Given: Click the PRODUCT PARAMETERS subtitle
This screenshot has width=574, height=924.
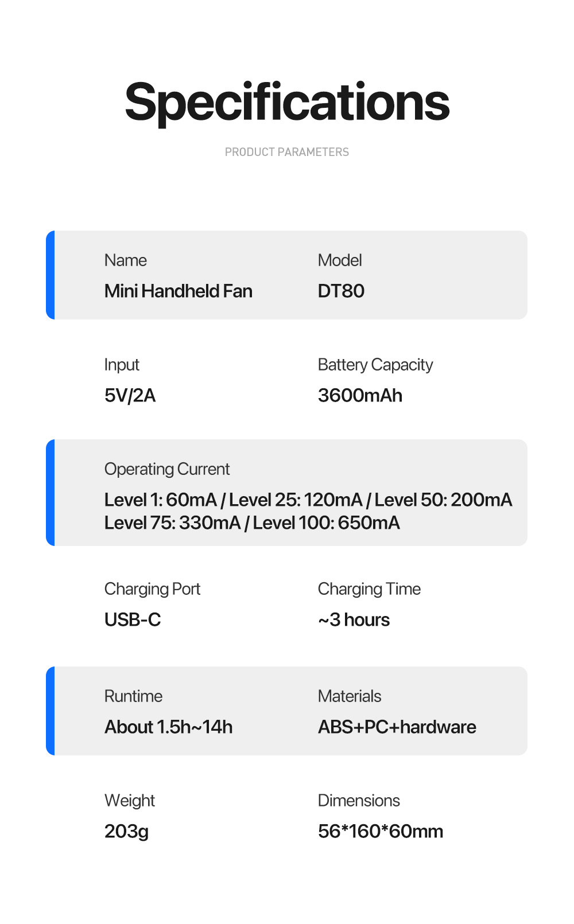Looking at the screenshot, I should click(x=287, y=152).
